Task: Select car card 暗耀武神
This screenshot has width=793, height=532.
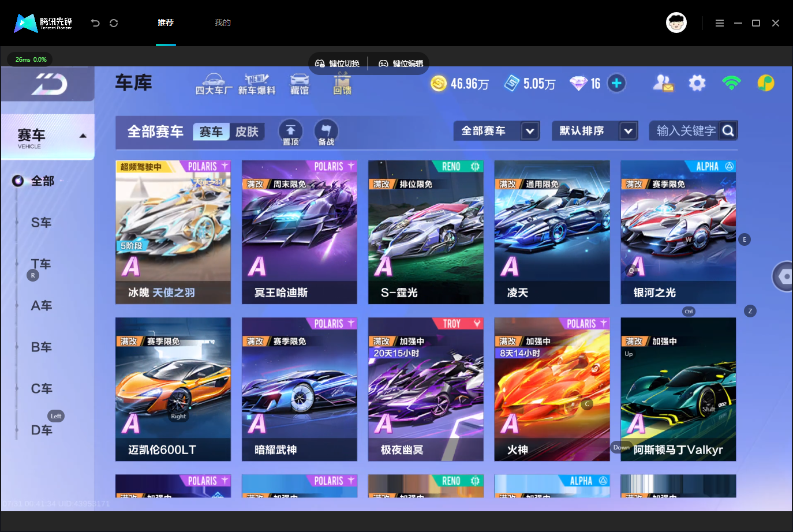Action: click(300, 389)
